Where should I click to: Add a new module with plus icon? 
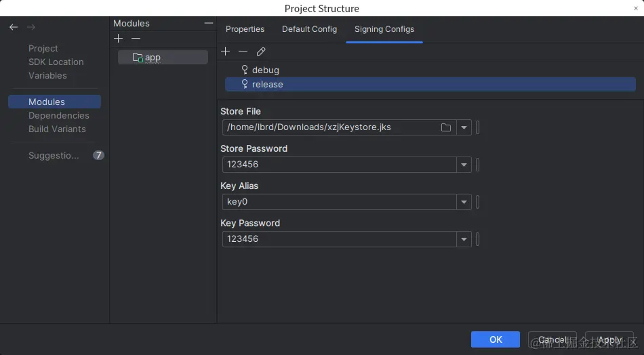pyautogui.click(x=119, y=39)
